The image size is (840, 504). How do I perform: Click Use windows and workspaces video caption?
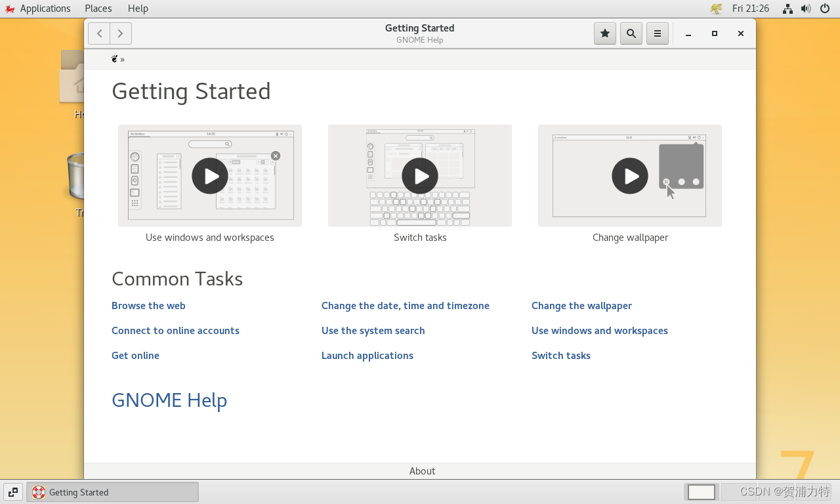(210, 238)
